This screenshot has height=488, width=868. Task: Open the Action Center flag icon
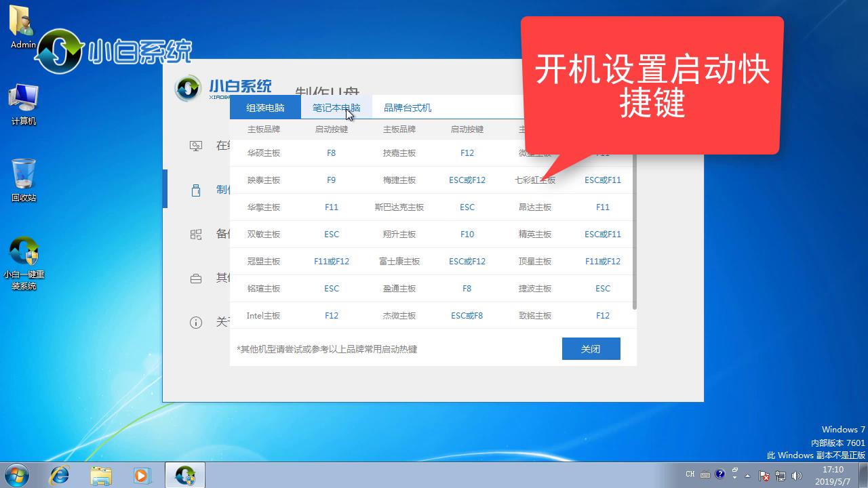pyautogui.click(x=764, y=475)
